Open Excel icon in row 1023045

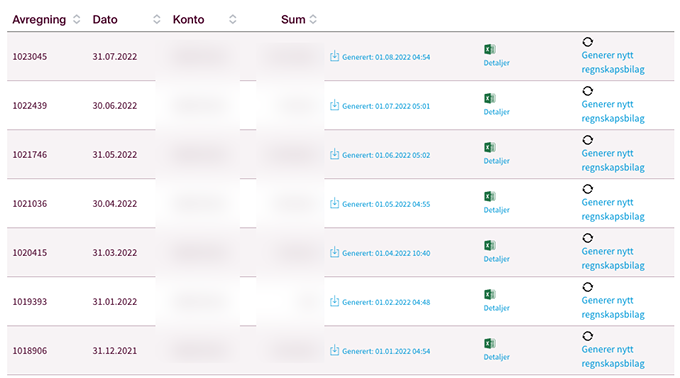click(490, 49)
